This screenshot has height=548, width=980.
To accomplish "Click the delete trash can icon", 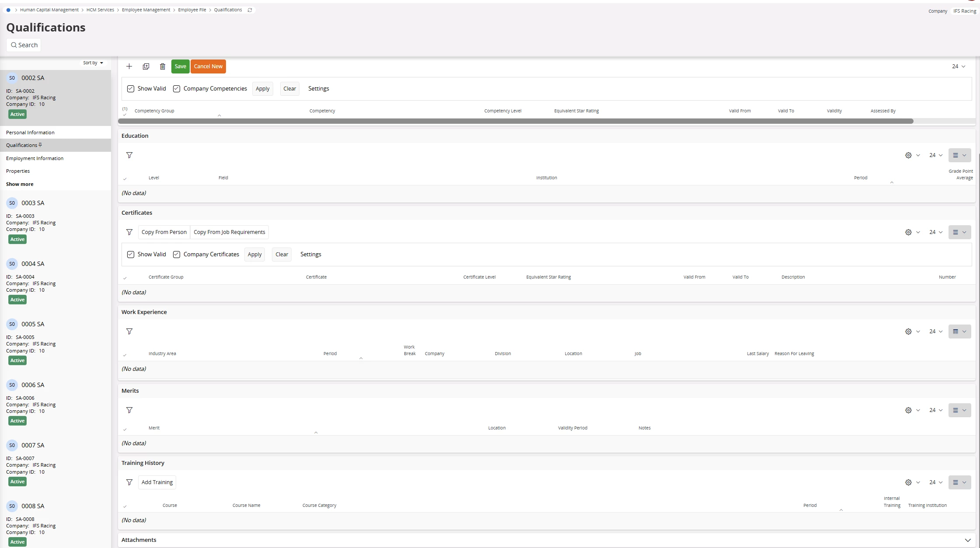I will coord(163,66).
